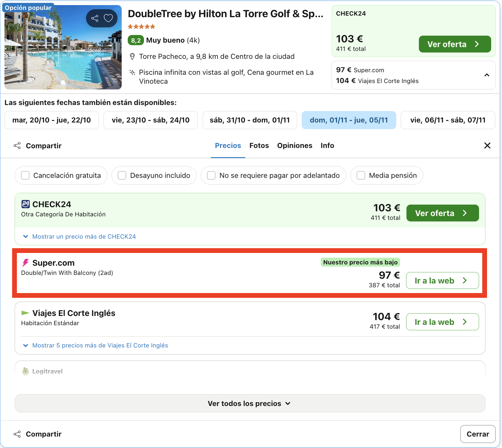Click Ver oferta in the top CHECK24 box
502x448 pixels.
455,44
